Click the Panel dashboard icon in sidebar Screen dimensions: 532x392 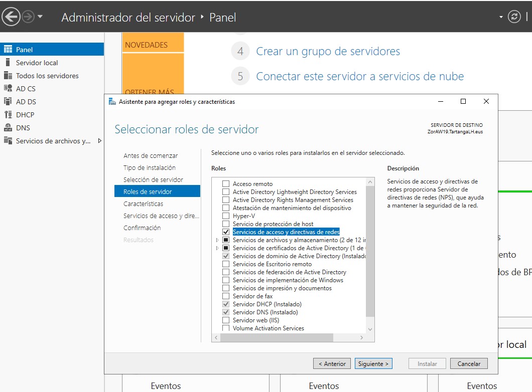(8, 50)
